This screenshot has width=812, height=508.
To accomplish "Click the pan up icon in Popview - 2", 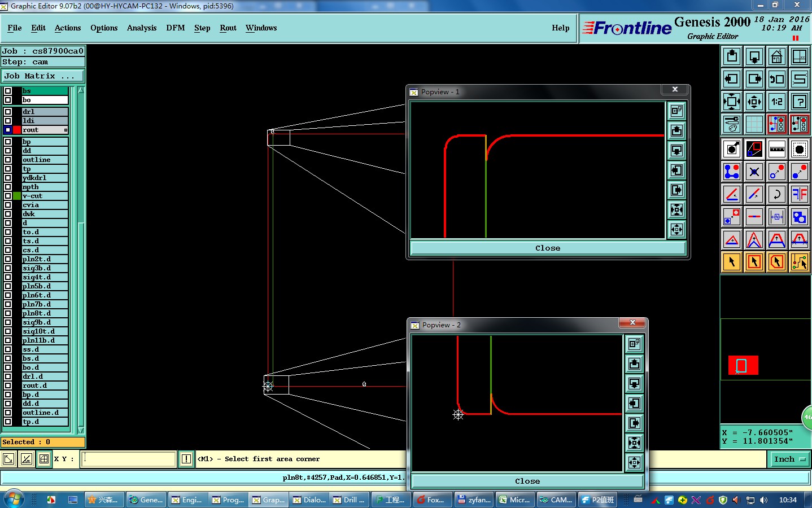I will click(x=634, y=364).
